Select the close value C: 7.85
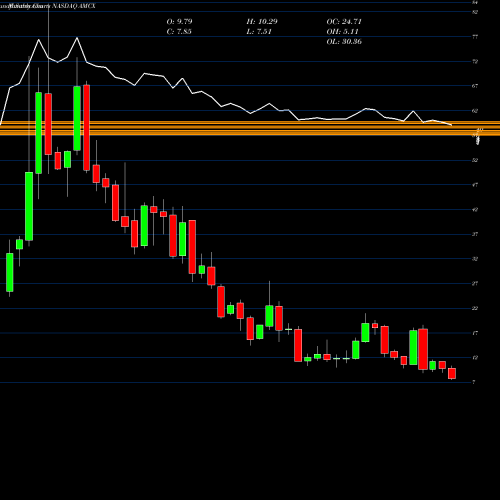This screenshot has height=500, width=500. pyautogui.click(x=179, y=32)
